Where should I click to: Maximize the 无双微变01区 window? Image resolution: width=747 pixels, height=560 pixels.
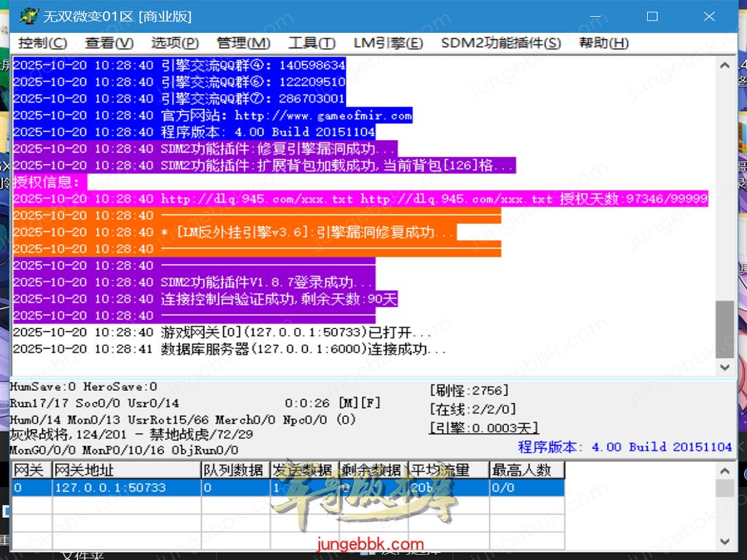coord(652,16)
